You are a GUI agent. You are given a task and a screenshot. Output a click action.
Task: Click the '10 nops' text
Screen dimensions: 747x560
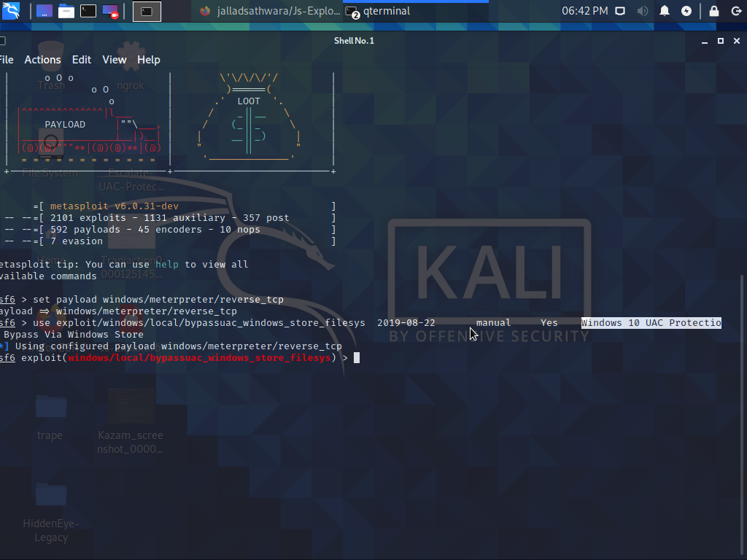point(239,230)
